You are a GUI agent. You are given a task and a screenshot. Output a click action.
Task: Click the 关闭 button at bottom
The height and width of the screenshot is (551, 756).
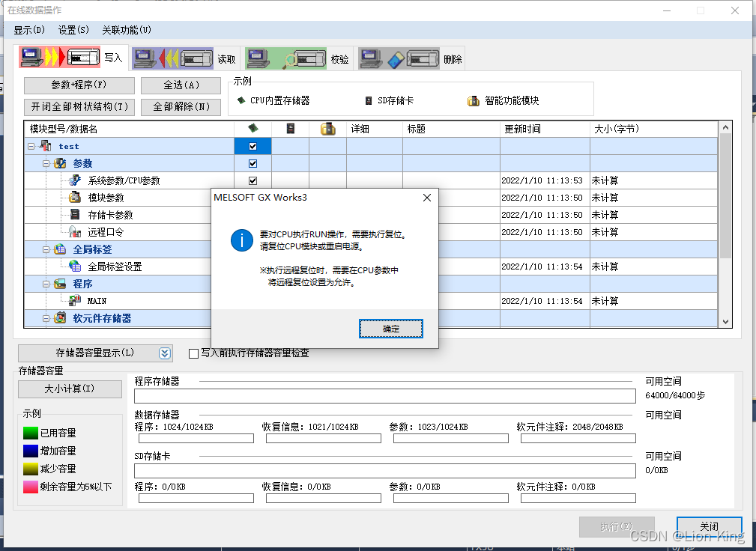[x=710, y=526]
